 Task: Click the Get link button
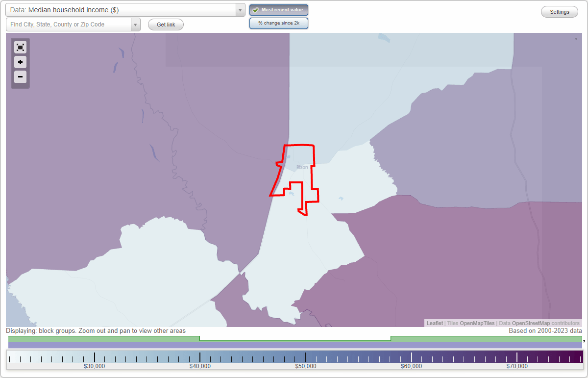click(x=165, y=25)
